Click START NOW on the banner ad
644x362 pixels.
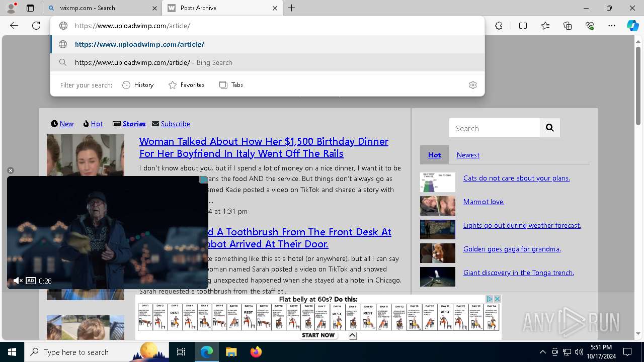318,335
